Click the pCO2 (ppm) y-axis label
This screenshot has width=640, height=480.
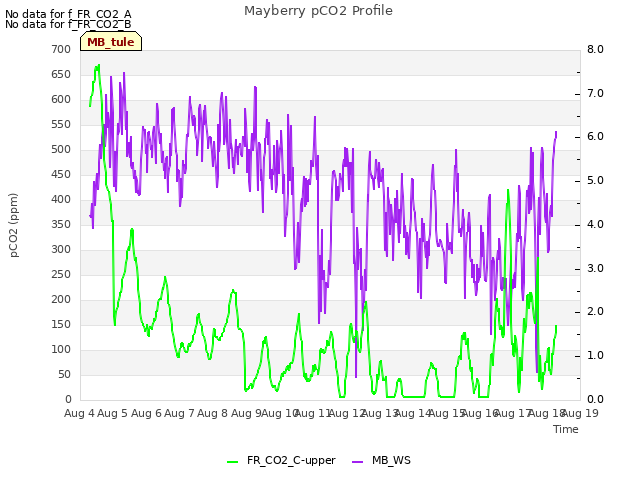coord(14,225)
